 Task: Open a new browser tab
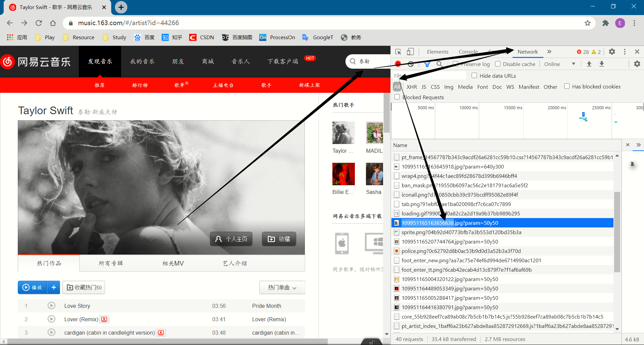(x=121, y=7)
